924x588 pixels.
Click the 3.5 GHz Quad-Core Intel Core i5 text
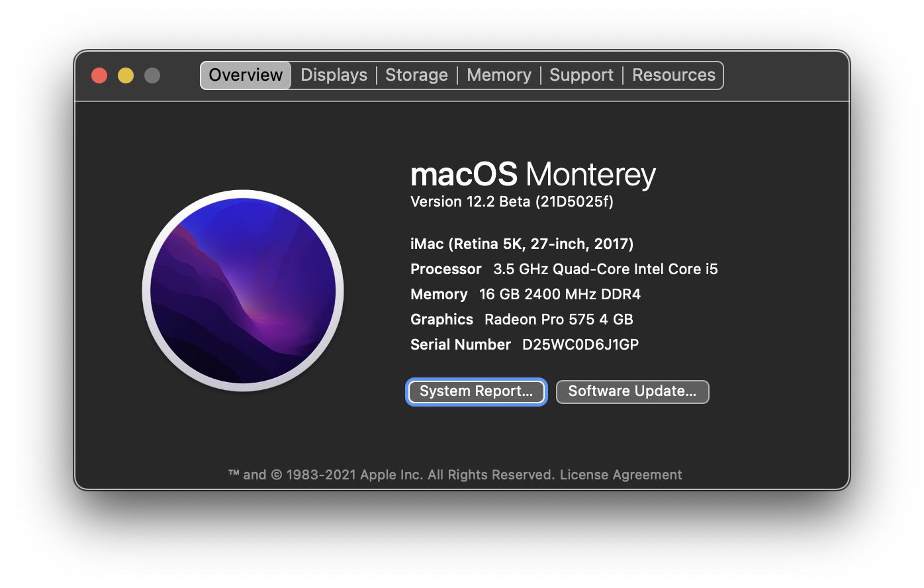(605, 269)
